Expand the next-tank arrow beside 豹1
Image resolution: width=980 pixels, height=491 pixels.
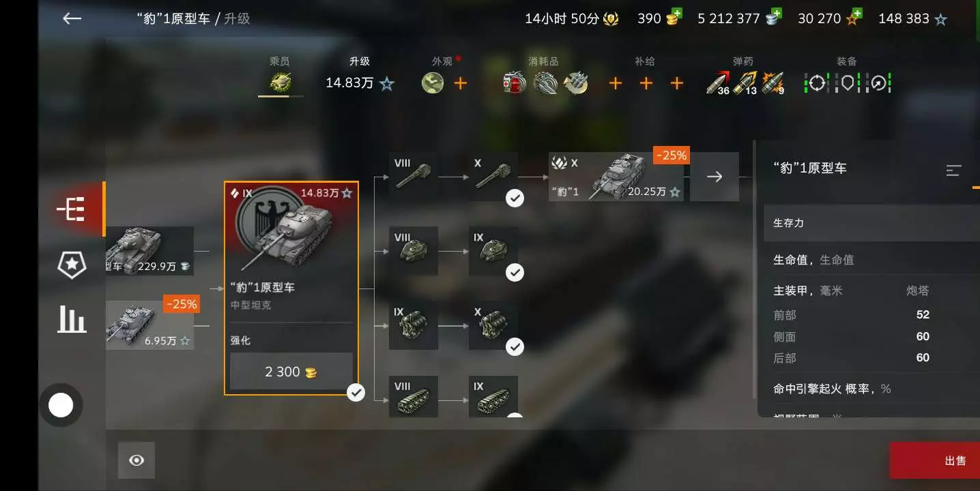point(715,177)
